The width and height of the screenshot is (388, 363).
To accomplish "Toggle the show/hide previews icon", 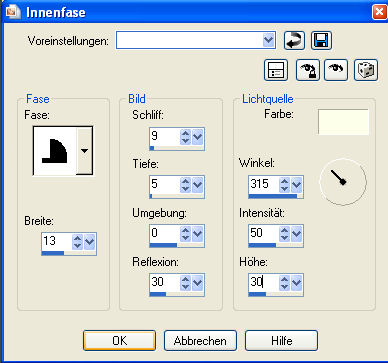I will tap(276, 70).
